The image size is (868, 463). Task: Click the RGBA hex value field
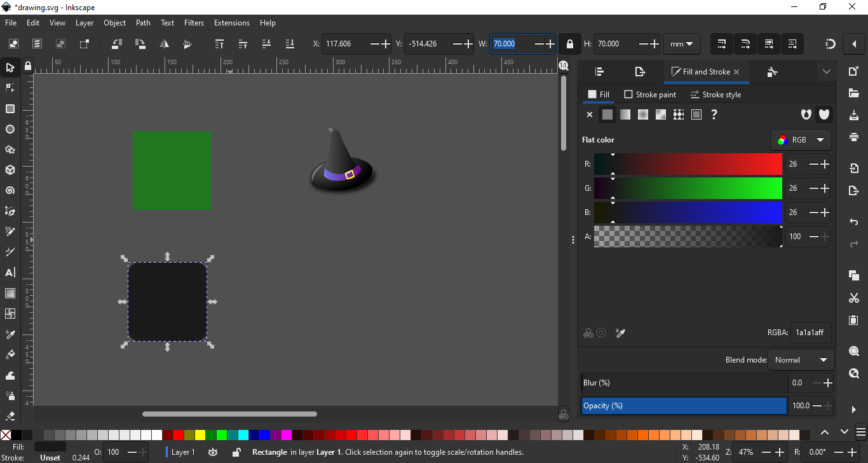(x=810, y=333)
